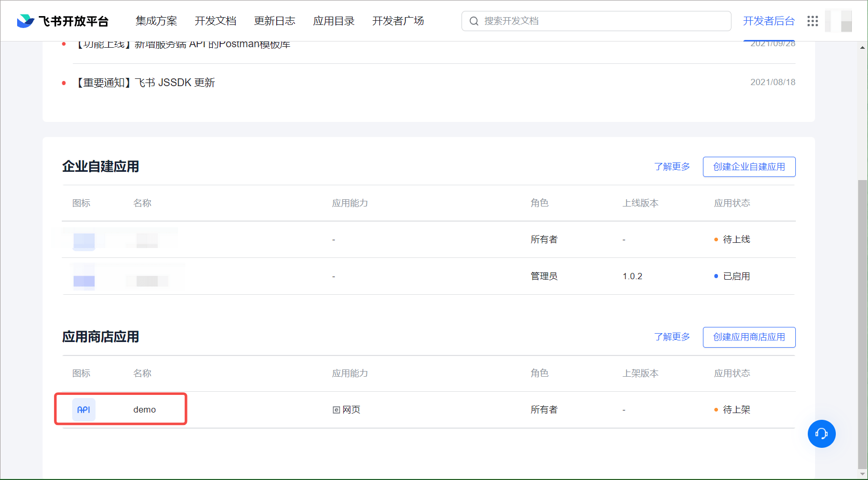Navigate to 开发者广场
This screenshot has width=868, height=480.
[398, 21]
